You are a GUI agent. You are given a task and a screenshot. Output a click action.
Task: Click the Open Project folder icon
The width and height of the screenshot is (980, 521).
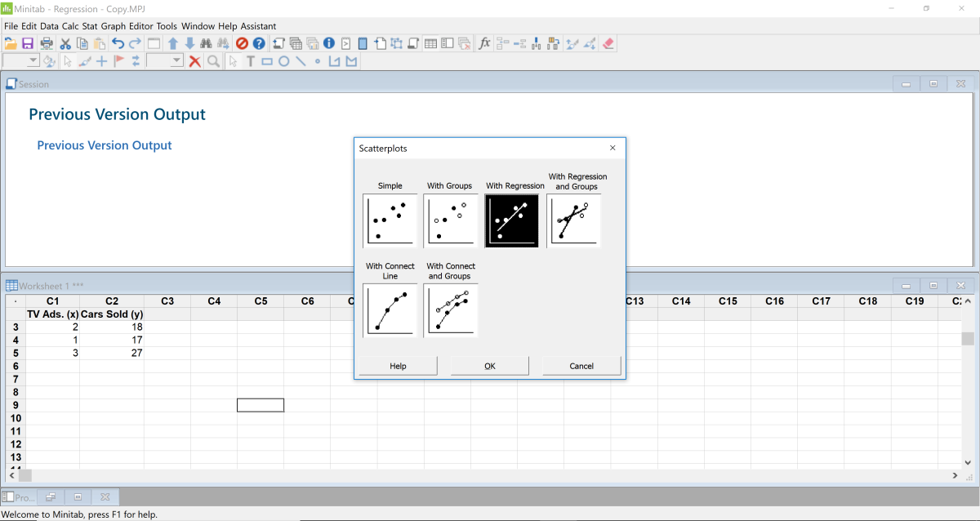coord(11,43)
